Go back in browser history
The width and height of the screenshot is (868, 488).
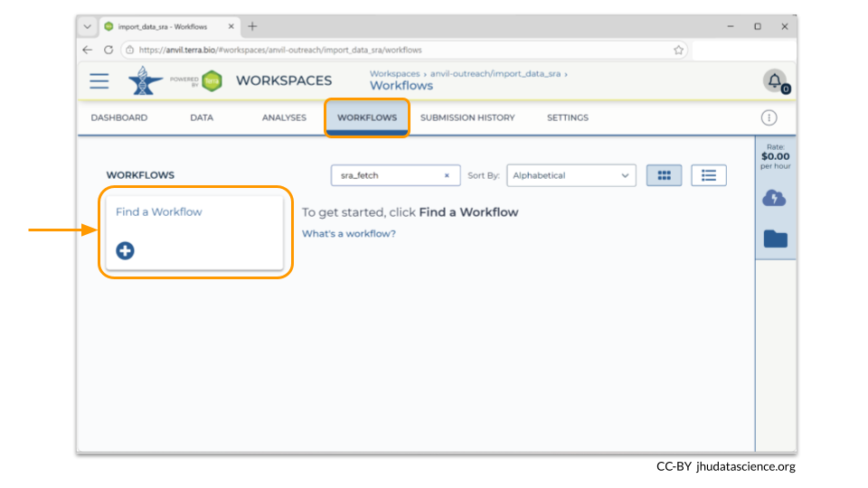(x=88, y=50)
